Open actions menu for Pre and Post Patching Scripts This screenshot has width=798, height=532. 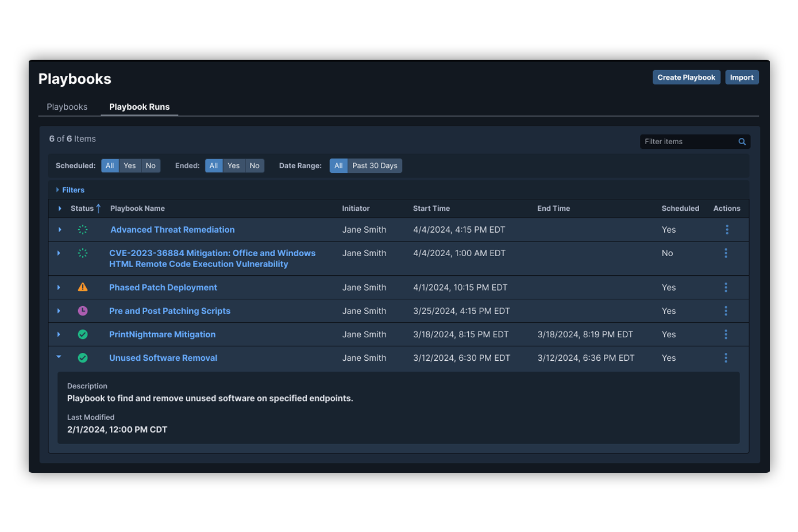click(726, 311)
